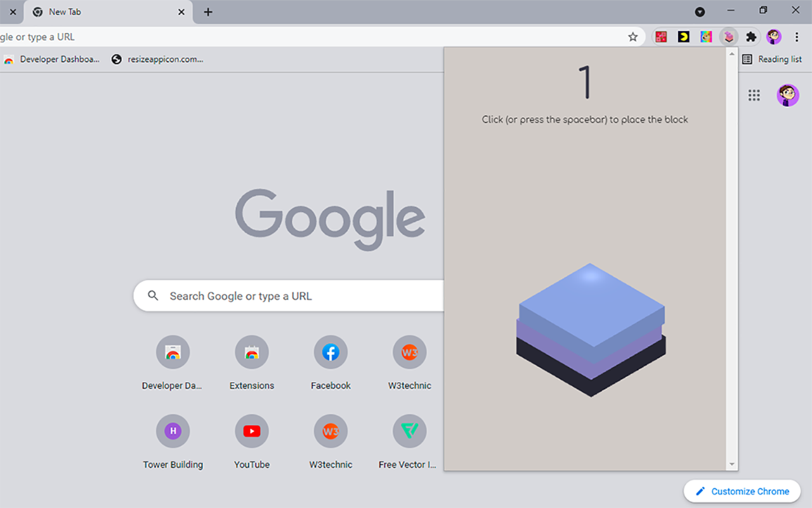Open the tower block game extension icon
This screenshot has height=508, width=812.
[729, 37]
